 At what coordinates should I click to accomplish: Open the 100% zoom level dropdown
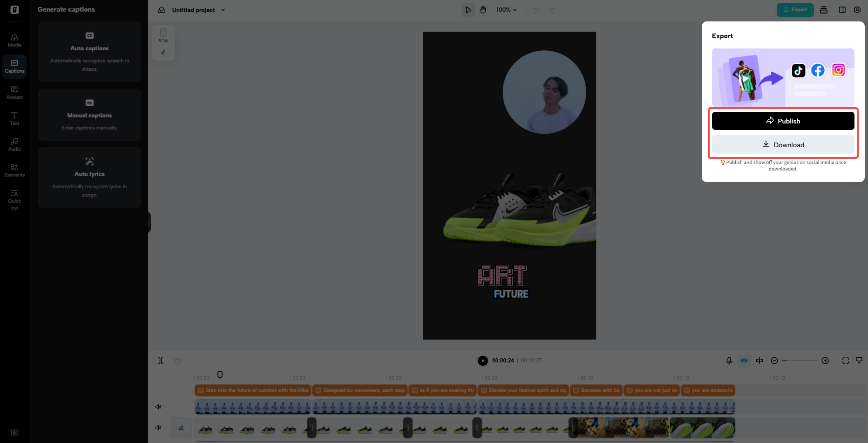[507, 10]
